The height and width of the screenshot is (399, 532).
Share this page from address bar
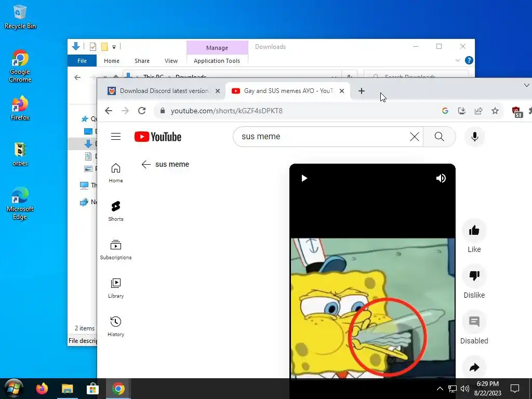(478, 111)
